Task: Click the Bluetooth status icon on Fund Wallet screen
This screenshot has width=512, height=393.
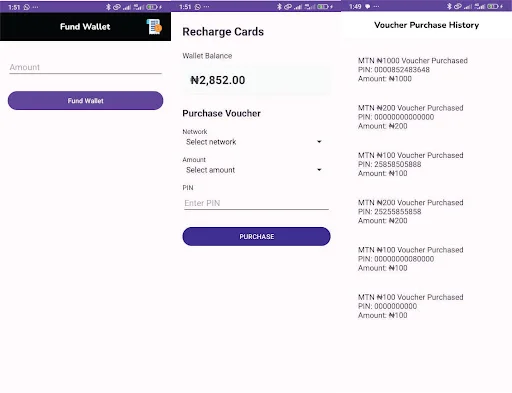Action: pyautogui.click(x=108, y=7)
